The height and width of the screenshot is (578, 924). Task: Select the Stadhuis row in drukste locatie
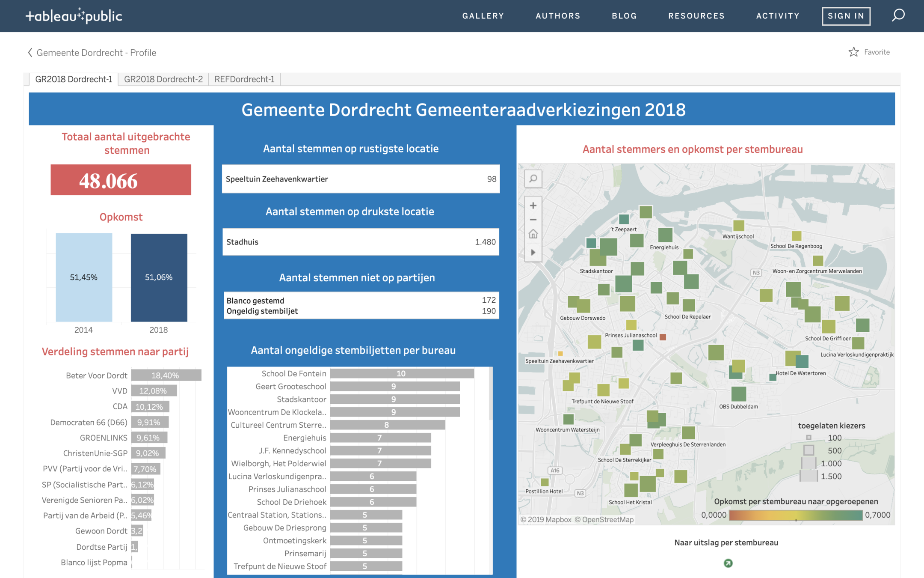(361, 242)
